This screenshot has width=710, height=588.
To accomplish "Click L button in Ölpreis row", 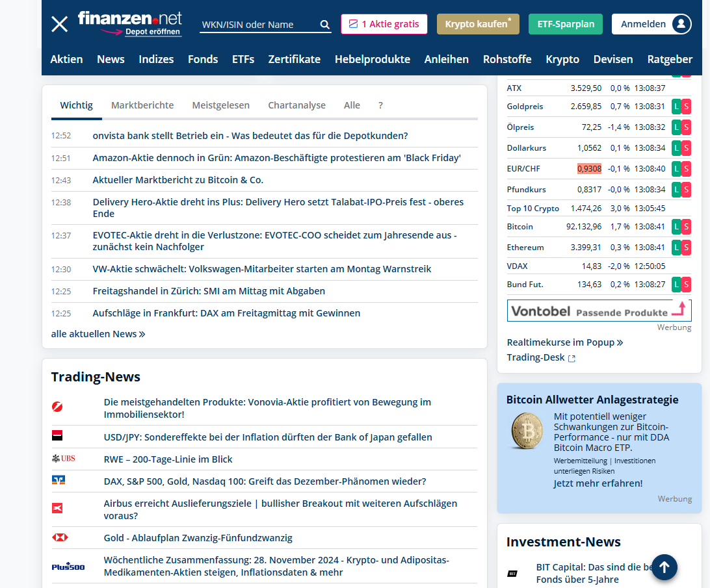I will (676, 127).
